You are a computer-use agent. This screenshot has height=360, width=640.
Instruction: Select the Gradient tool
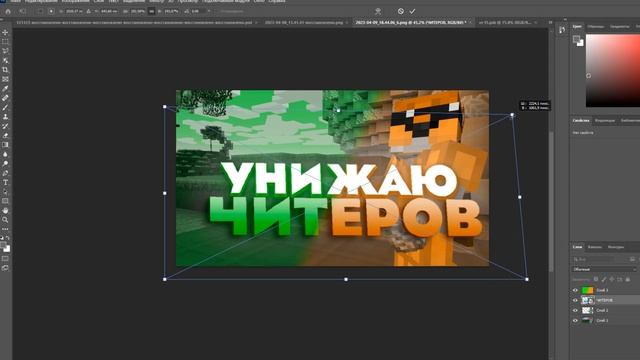[5, 145]
